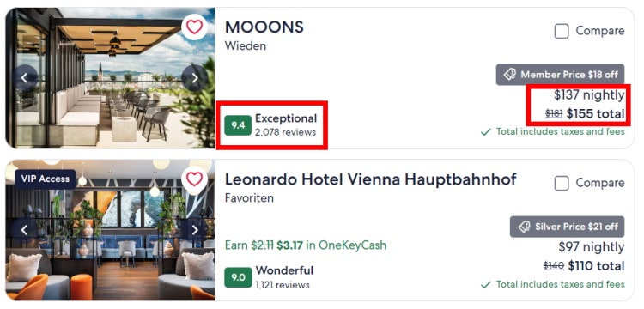Click the Member Price tag icon

point(510,75)
